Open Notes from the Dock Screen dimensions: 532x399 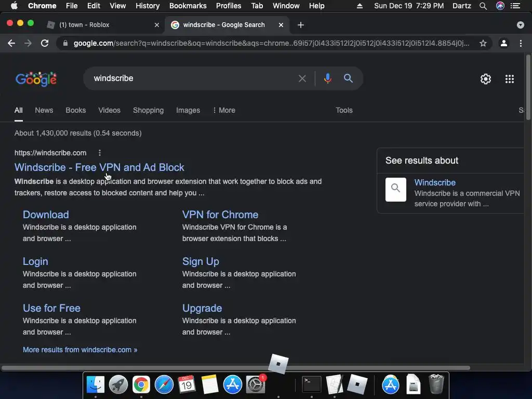210,384
